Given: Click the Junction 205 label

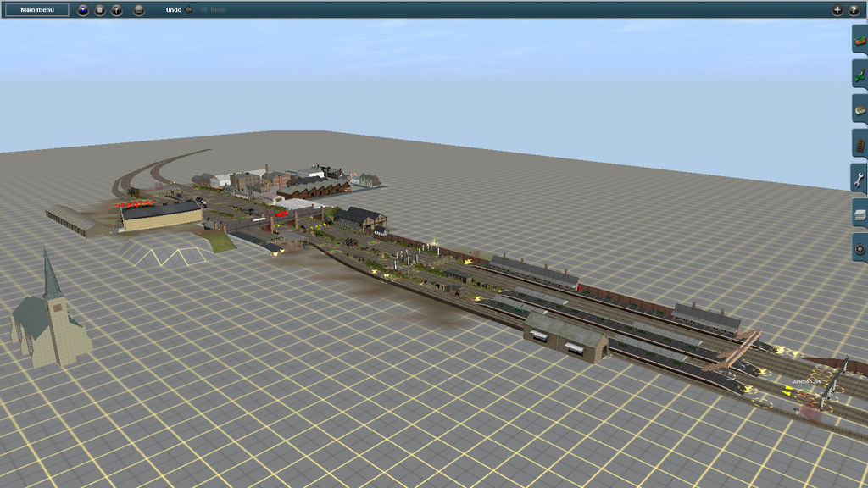Looking at the screenshot, I should tap(806, 382).
